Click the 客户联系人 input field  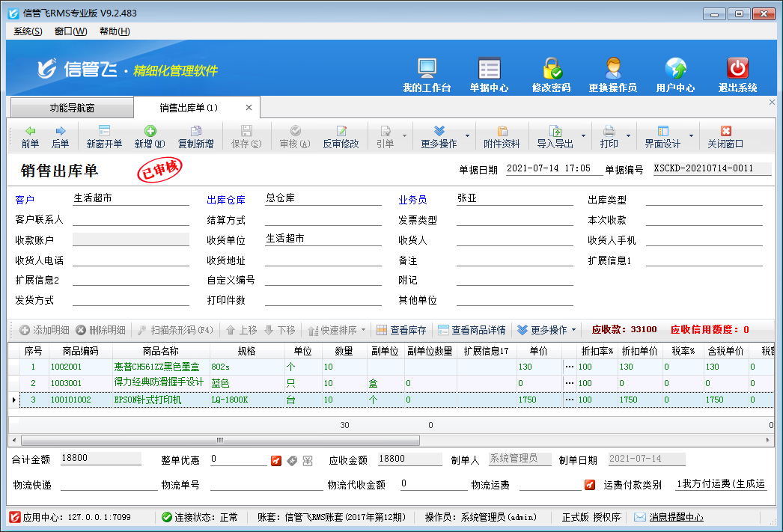click(131, 220)
